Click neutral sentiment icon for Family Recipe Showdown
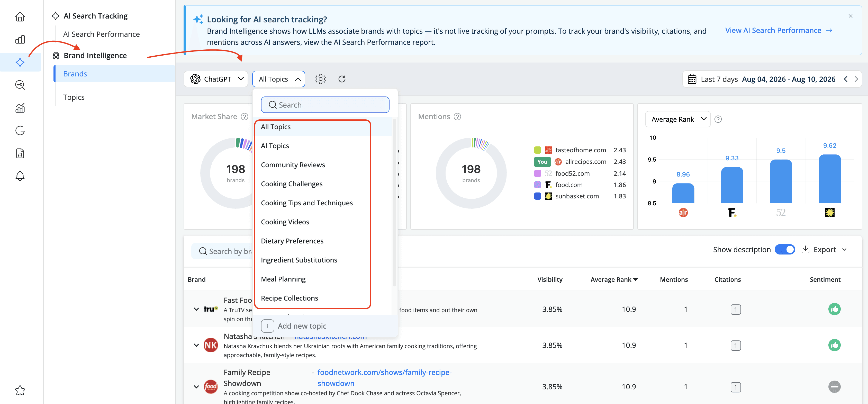868x404 pixels. [x=834, y=387]
